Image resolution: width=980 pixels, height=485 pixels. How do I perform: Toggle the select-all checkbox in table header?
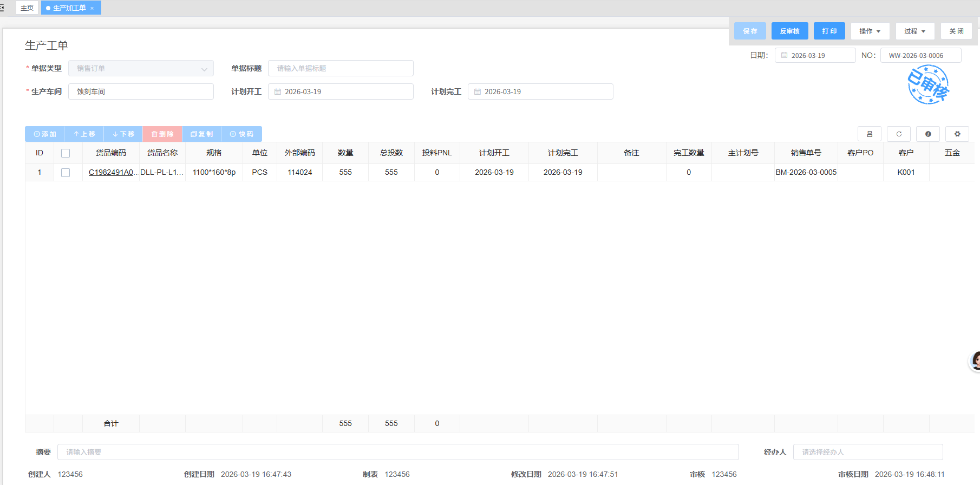click(x=66, y=153)
